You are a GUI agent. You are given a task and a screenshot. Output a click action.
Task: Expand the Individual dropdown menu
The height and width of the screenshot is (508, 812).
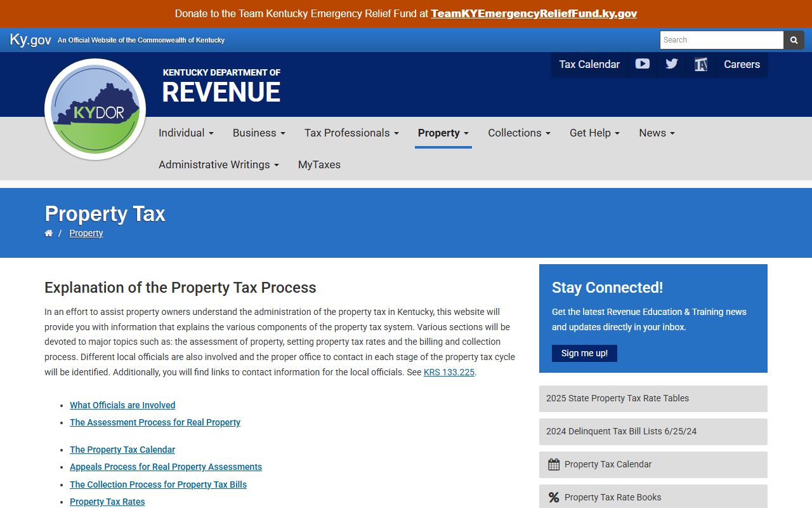[x=186, y=133]
